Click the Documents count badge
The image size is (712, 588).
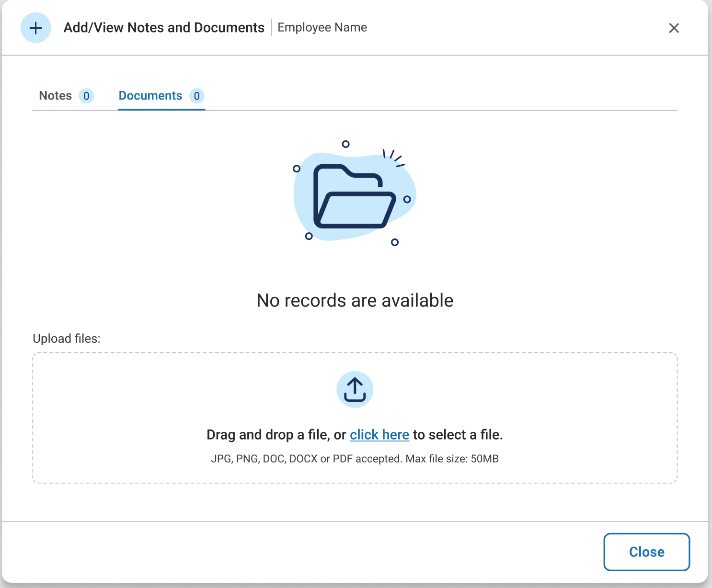[196, 96]
